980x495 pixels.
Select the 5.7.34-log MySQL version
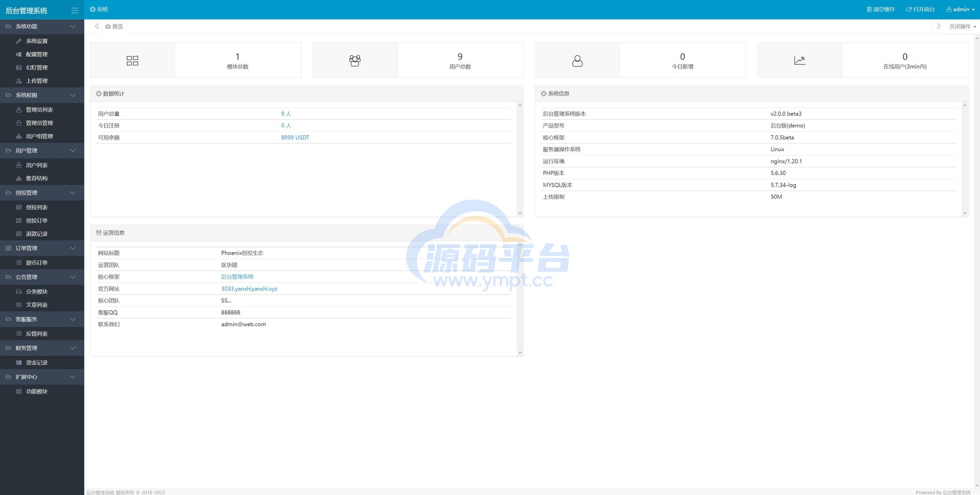pos(783,185)
